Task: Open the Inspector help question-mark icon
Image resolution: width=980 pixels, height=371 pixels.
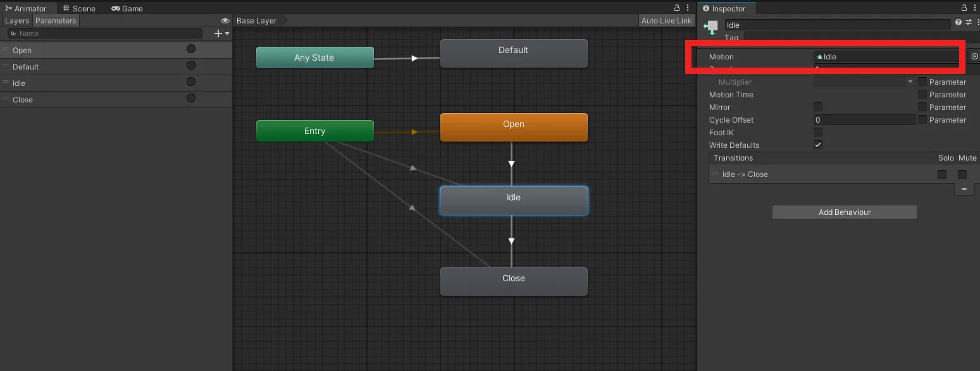Action: (x=958, y=22)
